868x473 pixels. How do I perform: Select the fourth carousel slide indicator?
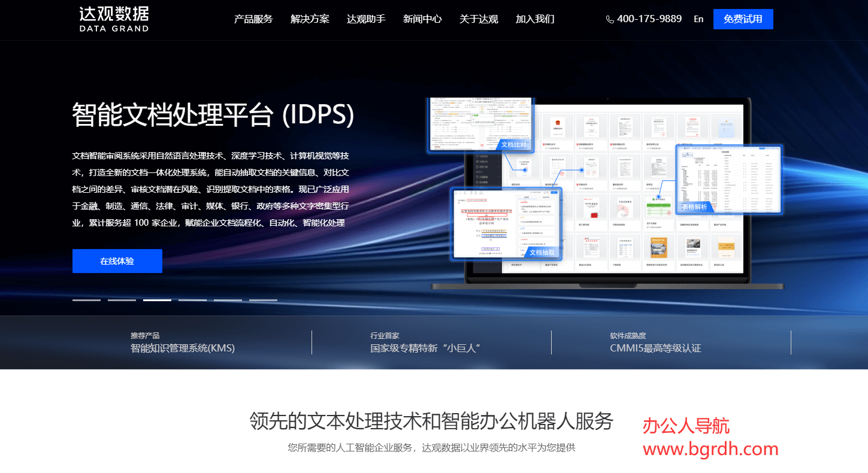pyautogui.click(x=192, y=300)
